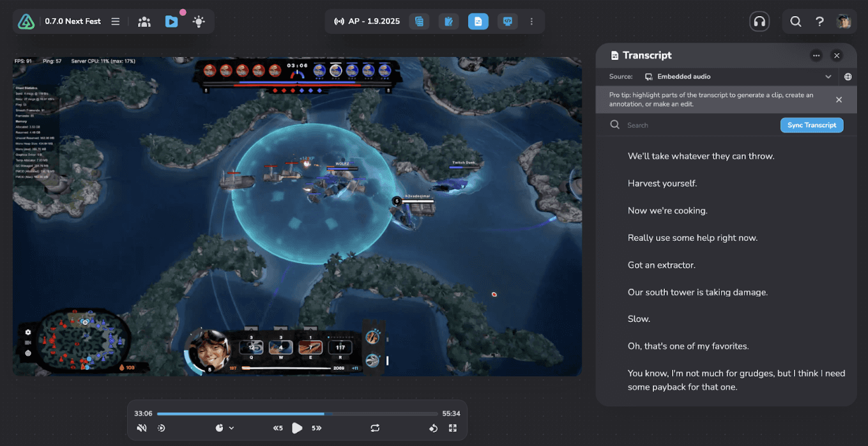Open the team members icon
This screenshot has height=446, width=868.
[144, 22]
